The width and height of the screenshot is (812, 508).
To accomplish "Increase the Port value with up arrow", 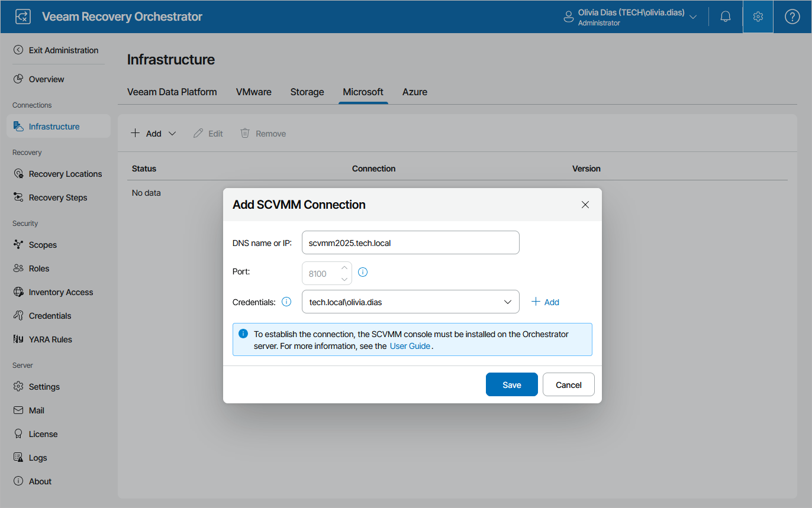I will [344, 268].
